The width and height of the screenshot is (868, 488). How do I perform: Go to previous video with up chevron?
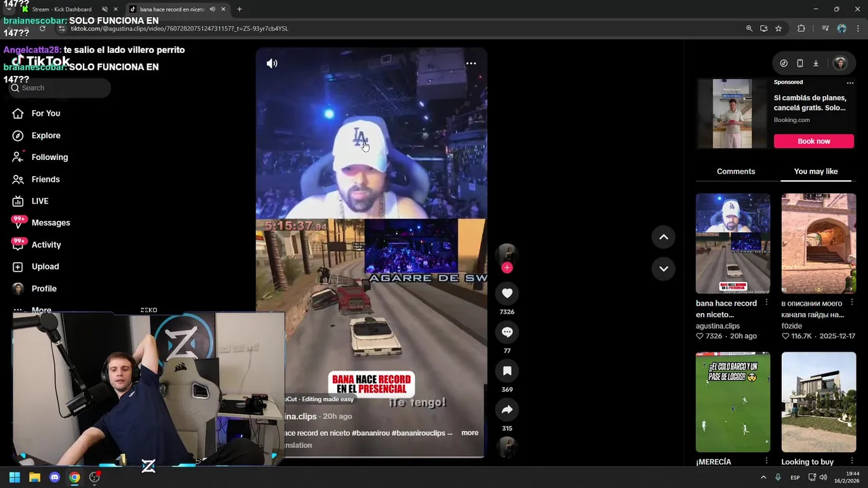tap(664, 237)
